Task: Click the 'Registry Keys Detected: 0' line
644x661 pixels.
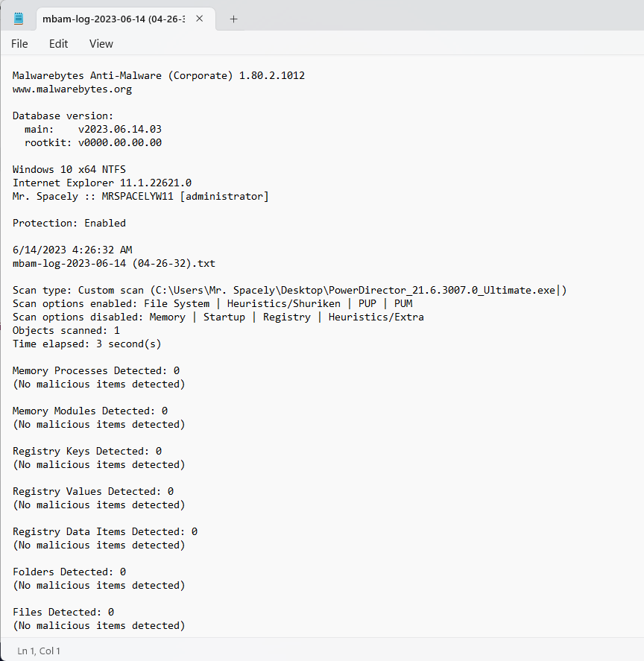Action: pos(87,451)
